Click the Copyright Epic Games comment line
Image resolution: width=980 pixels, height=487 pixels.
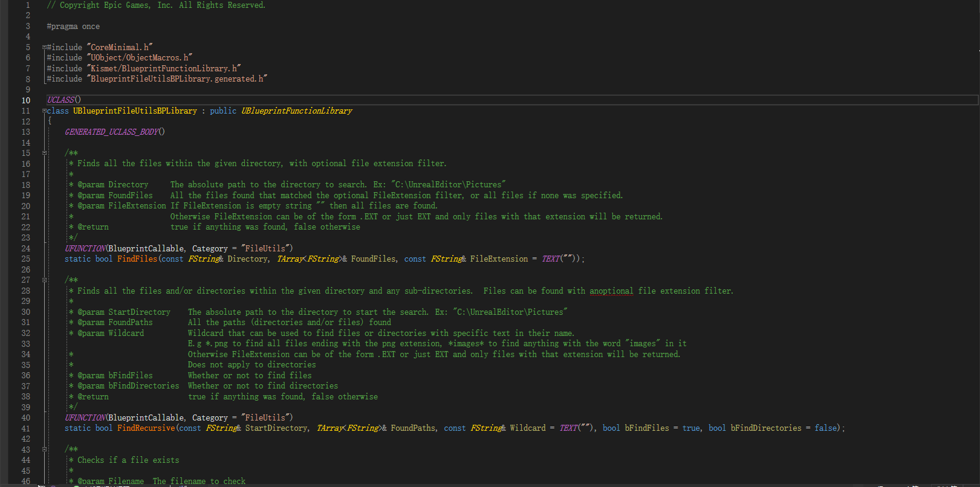(x=156, y=5)
